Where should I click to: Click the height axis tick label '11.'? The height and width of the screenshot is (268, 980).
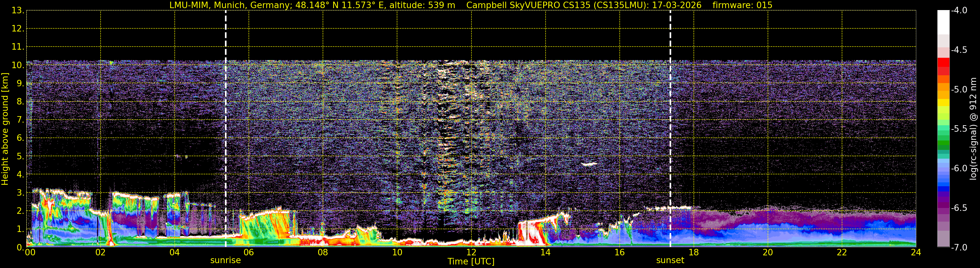pyautogui.click(x=18, y=47)
